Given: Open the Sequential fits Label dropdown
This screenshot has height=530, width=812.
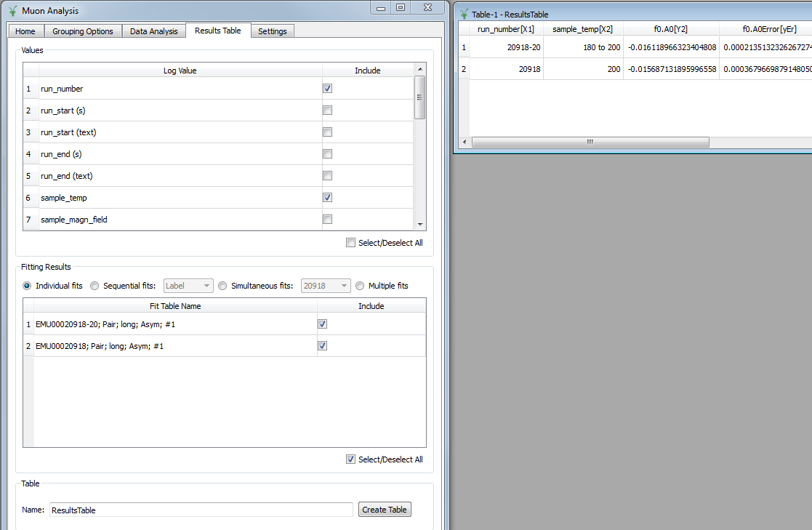Looking at the screenshot, I should coord(188,286).
